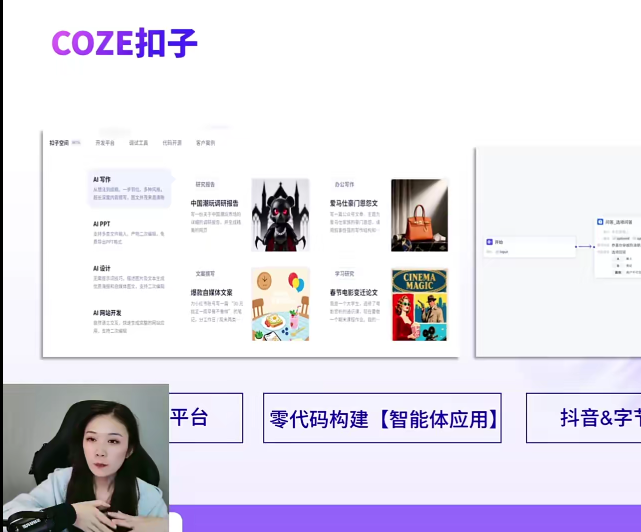The image size is (641, 532).
Task: Click the box ending with 平台
Action: [206, 418]
